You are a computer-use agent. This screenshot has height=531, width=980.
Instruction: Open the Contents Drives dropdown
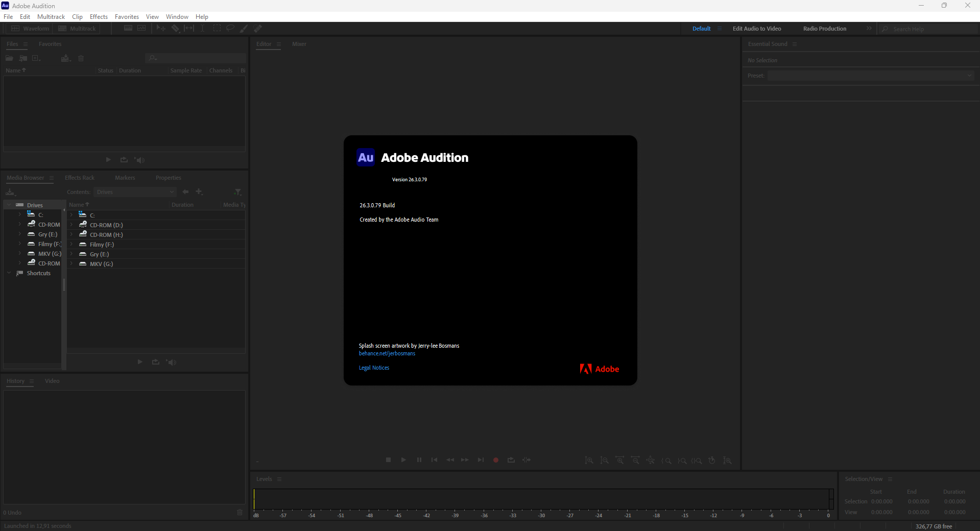[135, 192]
